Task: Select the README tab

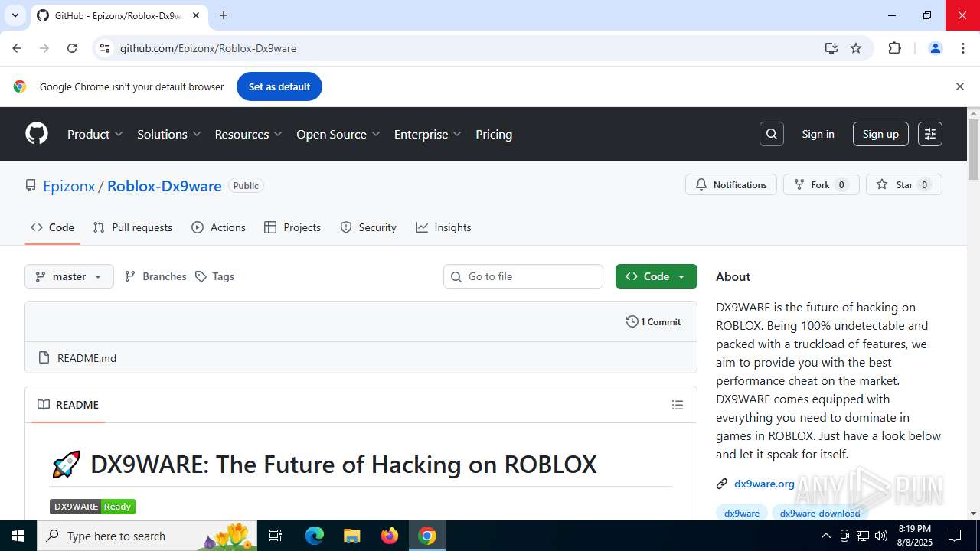Action: [68, 405]
